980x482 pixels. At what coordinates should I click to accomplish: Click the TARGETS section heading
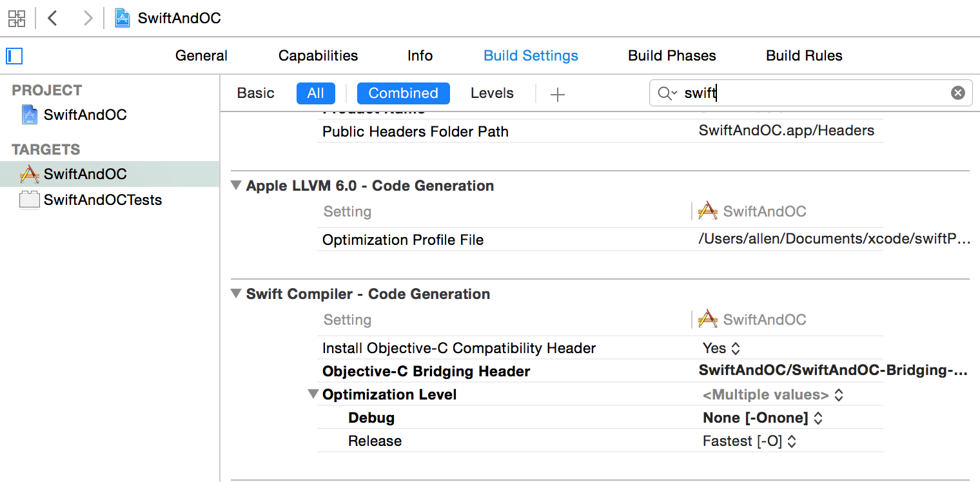[x=46, y=149]
